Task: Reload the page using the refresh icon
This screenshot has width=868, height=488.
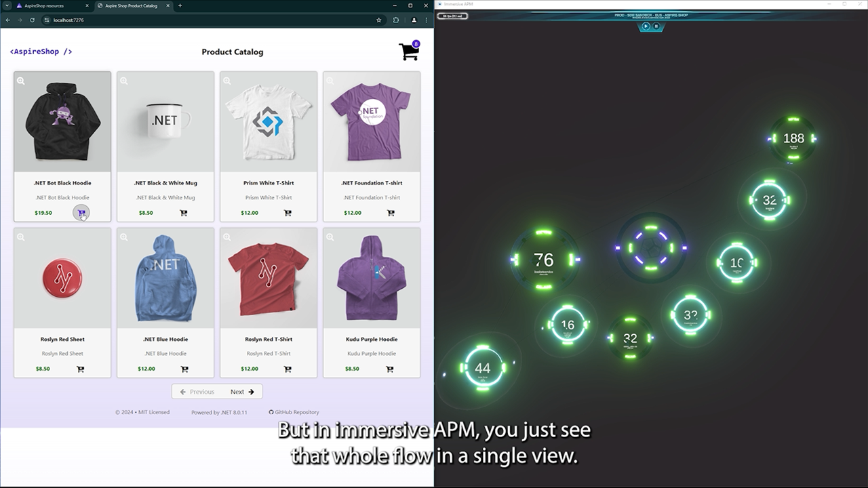Action: click(x=32, y=20)
